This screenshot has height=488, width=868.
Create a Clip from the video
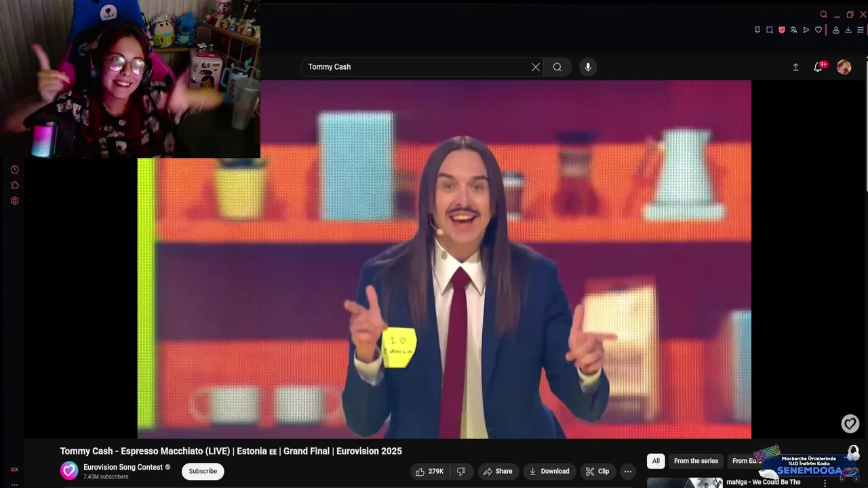click(x=597, y=471)
